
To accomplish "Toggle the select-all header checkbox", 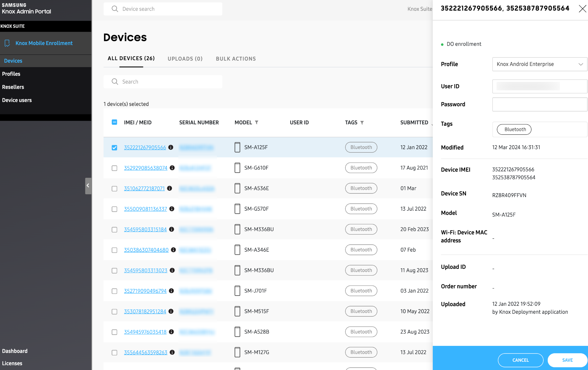I will coord(114,122).
